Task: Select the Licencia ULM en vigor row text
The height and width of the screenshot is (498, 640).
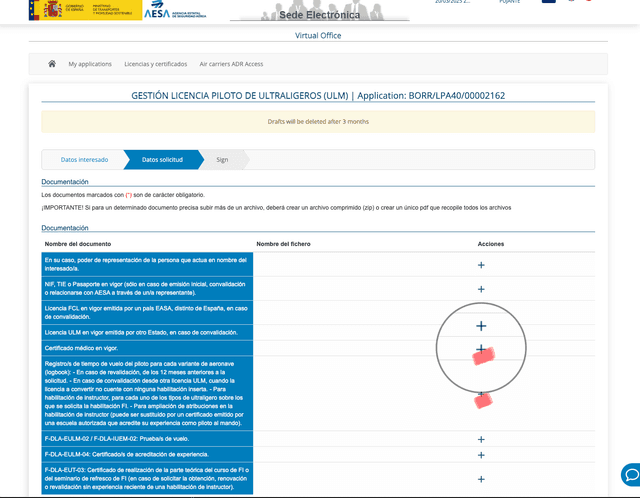Action: (141, 332)
